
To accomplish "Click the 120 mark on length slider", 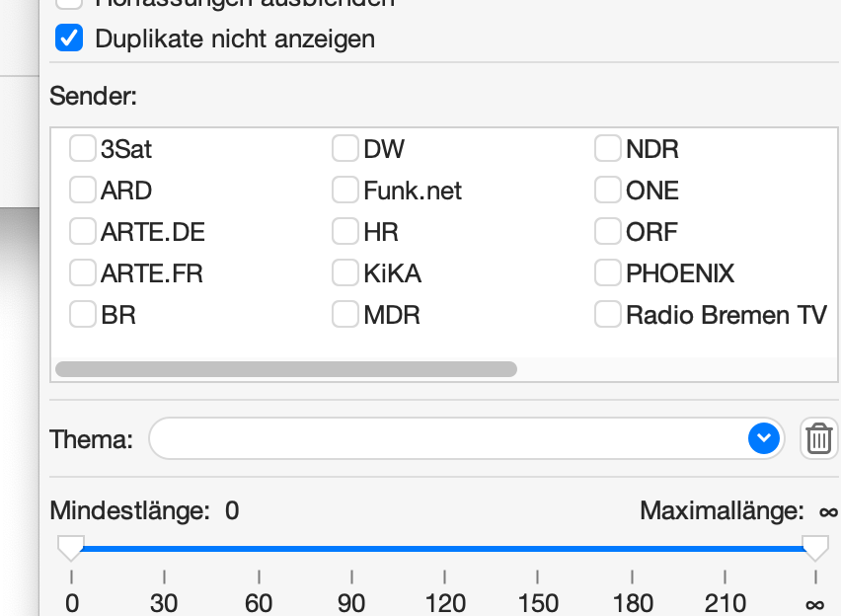I will coord(444,602).
